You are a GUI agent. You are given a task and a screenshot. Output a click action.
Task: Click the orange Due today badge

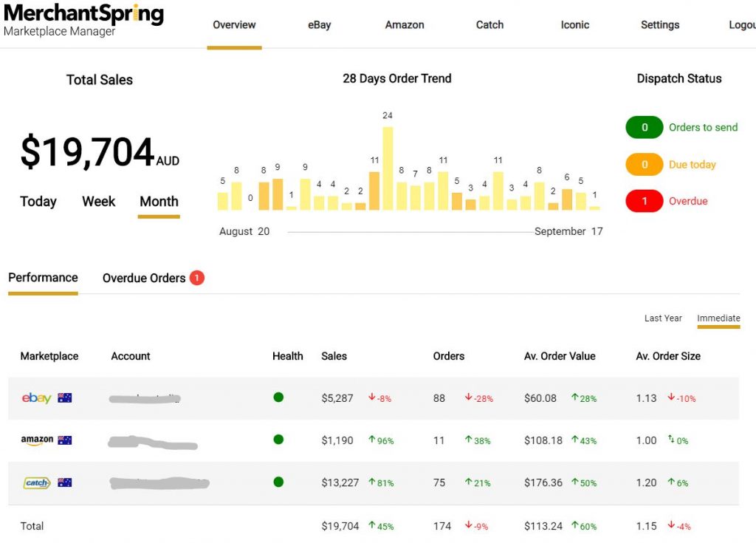click(x=644, y=164)
